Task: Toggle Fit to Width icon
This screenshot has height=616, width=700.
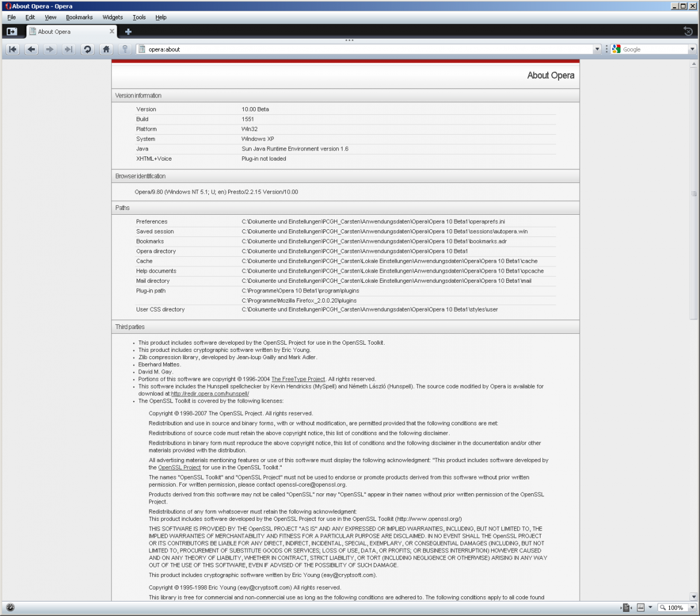Action: [x=626, y=607]
